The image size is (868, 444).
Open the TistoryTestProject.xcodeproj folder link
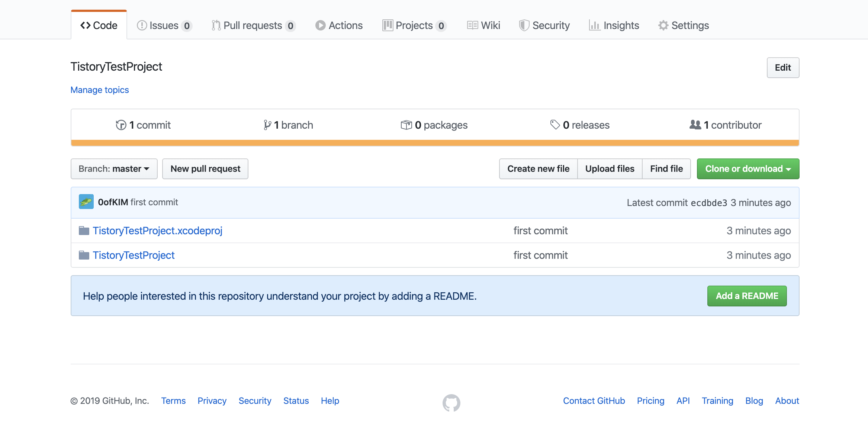click(158, 231)
